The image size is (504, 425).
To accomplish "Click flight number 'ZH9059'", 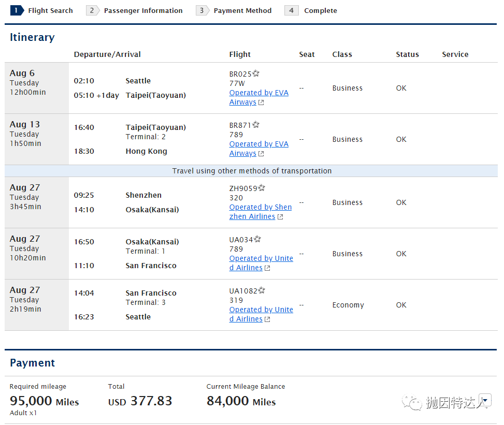I will pos(243,188).
